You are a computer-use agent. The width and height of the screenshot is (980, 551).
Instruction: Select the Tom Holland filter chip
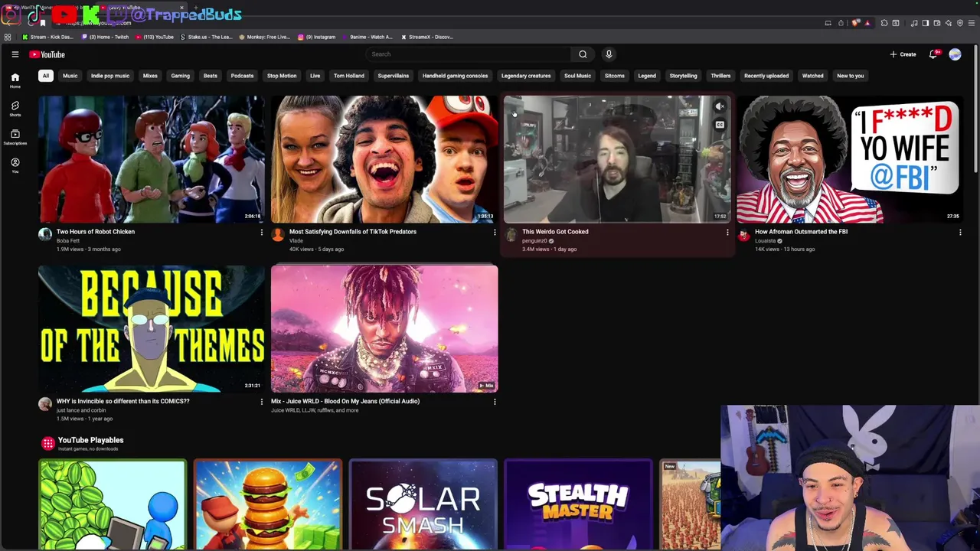(x=349, y=76)
